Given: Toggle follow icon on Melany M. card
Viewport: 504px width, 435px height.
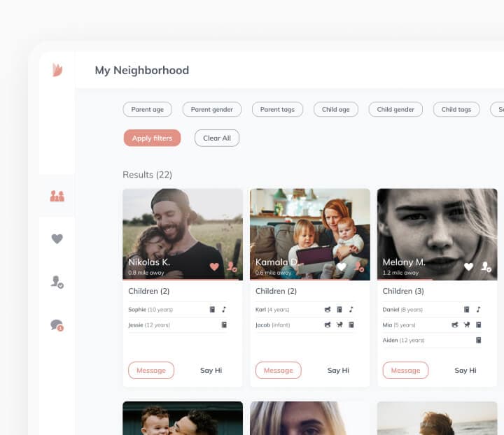Looking at the screenshot, I should coord(486,266).
